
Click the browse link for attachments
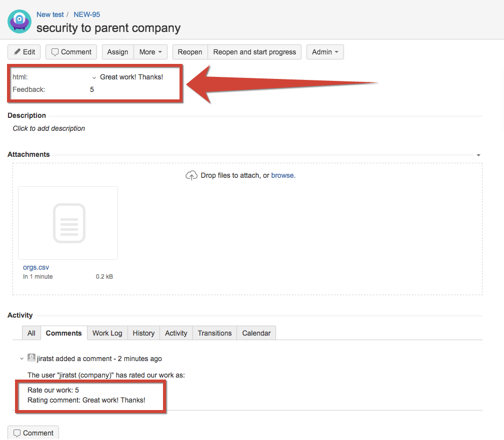282,175
